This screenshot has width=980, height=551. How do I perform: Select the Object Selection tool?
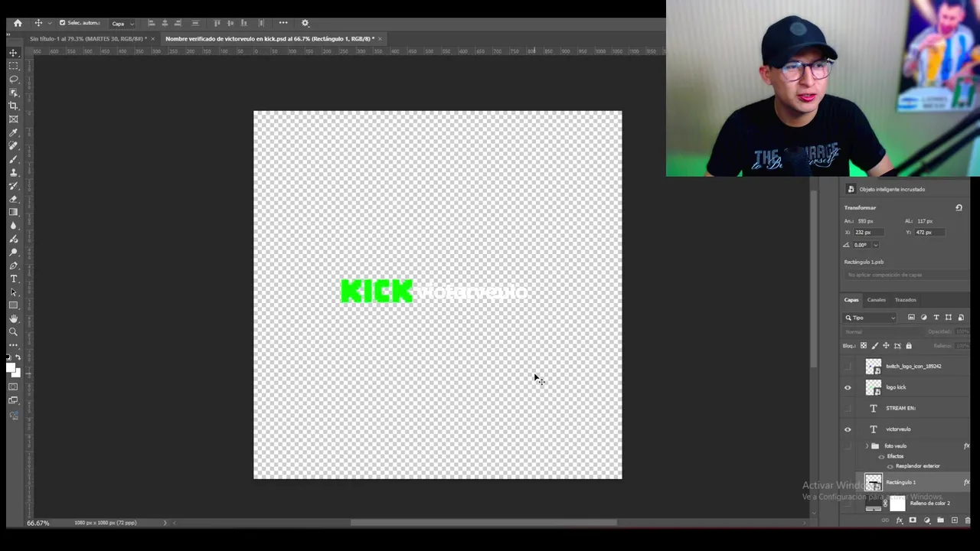pyautogui.click(x=13, y=93)
